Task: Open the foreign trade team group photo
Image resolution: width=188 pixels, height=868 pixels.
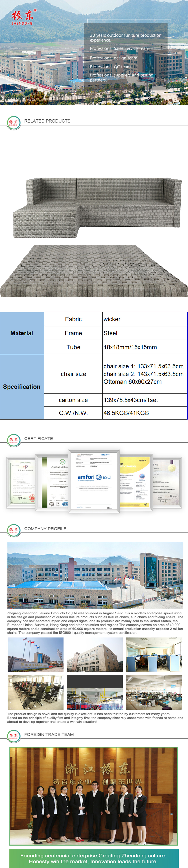Action: pos(94,796)
